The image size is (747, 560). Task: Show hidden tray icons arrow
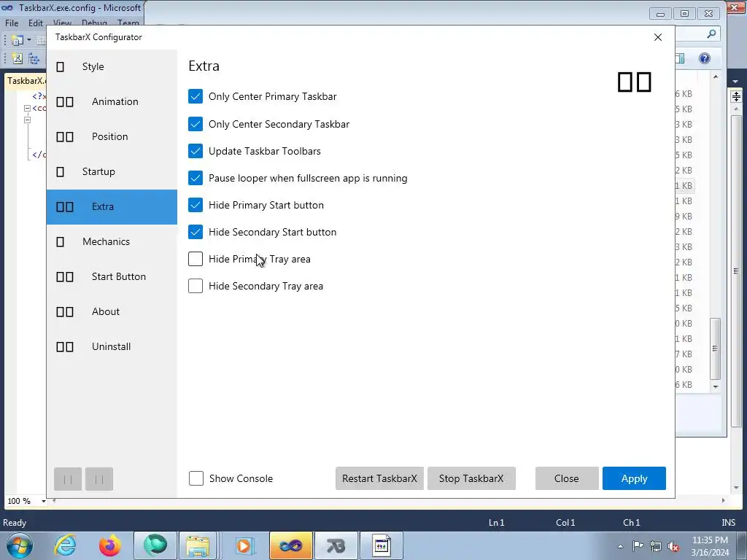coord(620,546)
